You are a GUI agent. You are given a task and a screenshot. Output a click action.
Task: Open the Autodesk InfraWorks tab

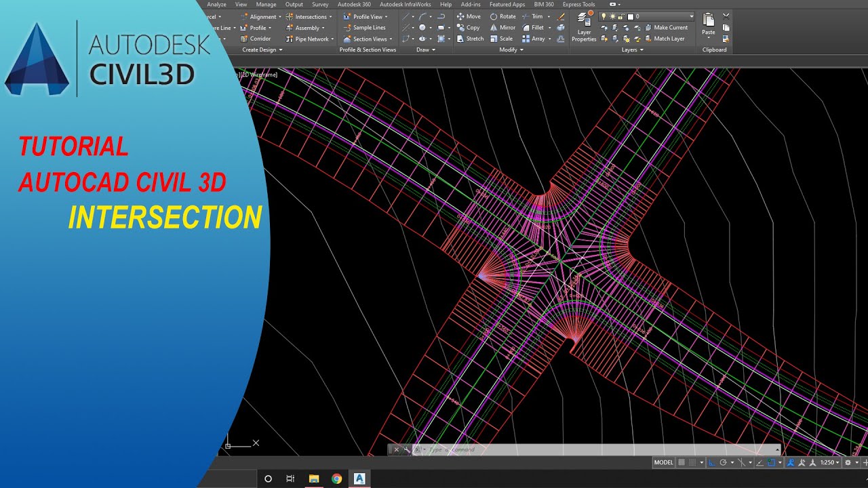click(x=405, y=4)
